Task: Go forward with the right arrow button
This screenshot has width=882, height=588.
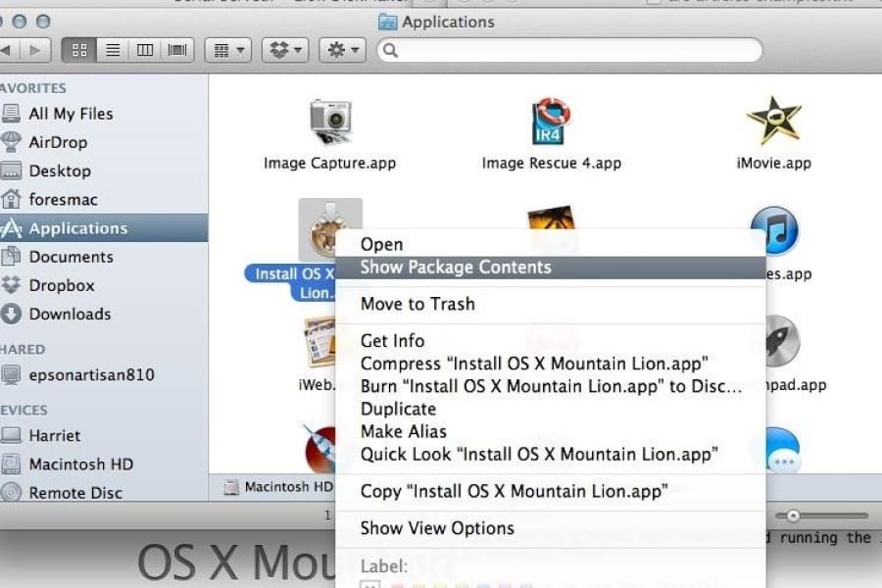Action: pos(35,51)
